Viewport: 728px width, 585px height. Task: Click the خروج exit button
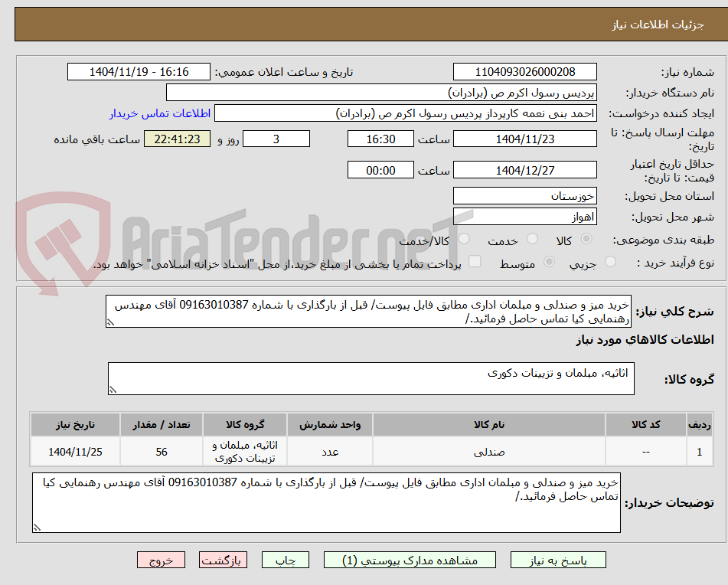[x=161, y=560]
